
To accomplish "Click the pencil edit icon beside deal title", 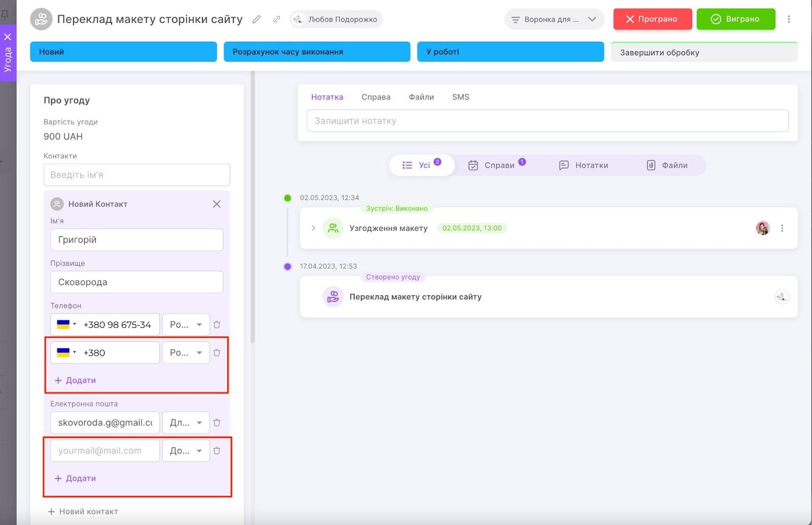I will point(257,19).
